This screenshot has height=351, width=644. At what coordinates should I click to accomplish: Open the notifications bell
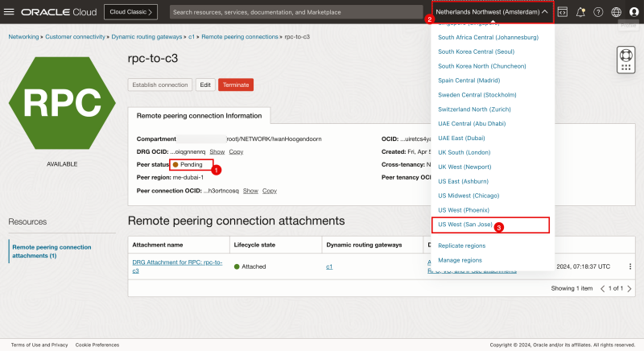coord(580,12)
